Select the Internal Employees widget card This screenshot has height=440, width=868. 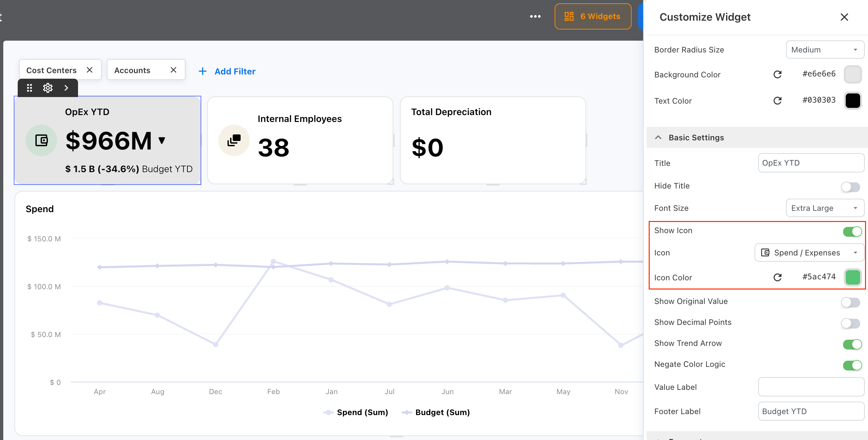[300, 140]
